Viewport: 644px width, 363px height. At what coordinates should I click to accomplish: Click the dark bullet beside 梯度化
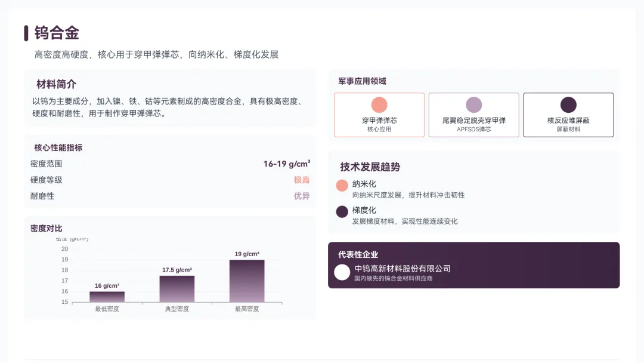coord(342,212)
